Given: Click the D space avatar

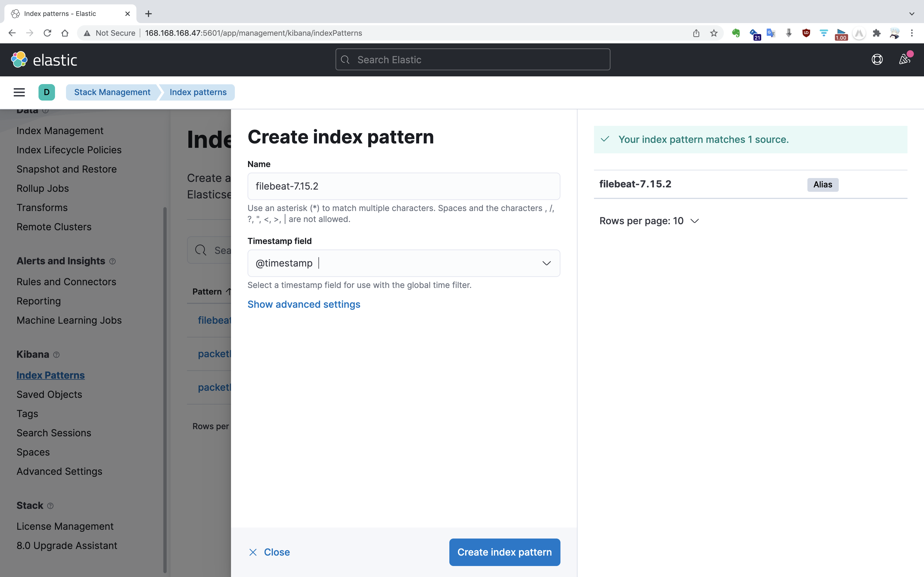Looking at the screenshot, I should tap(46, 92).
